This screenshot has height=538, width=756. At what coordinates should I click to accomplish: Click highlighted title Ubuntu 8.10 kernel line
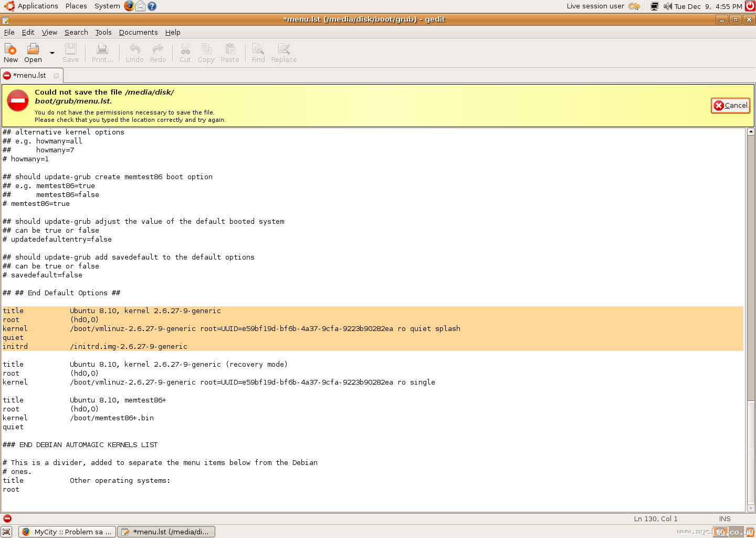pos(112,311)
